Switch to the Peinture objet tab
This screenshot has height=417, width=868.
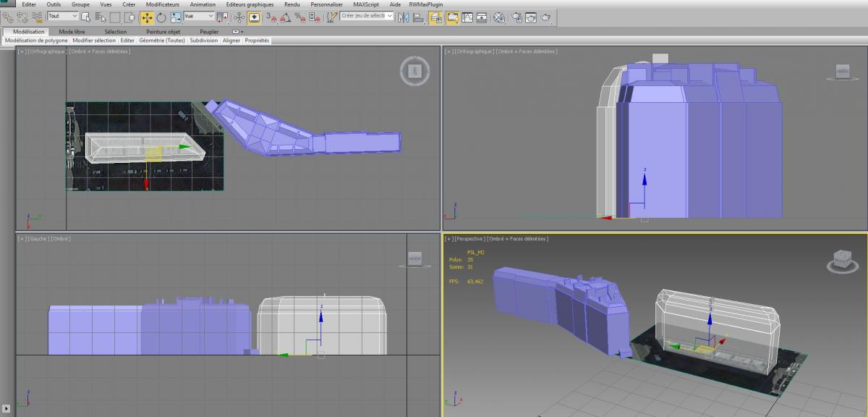(163, 32)
